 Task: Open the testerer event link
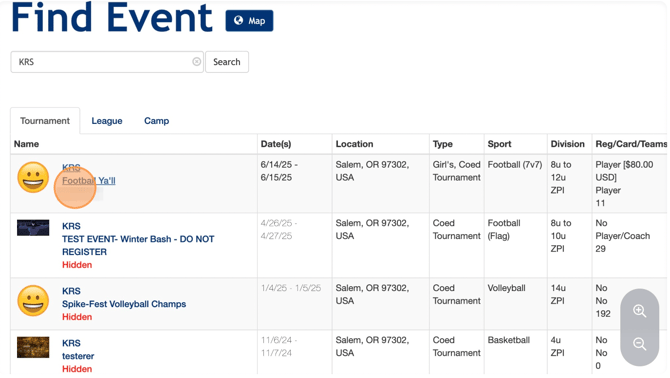[x=78, y=356]
